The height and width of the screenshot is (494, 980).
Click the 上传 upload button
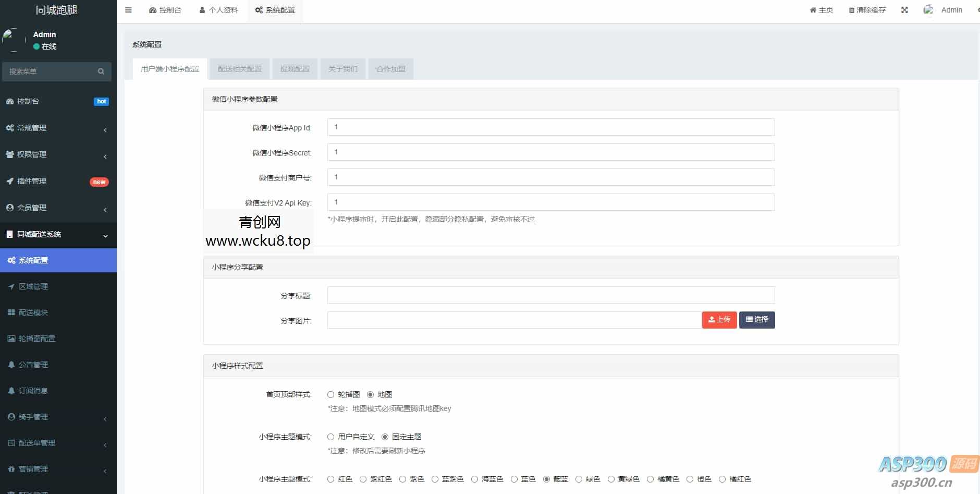(x=719, y=320)
